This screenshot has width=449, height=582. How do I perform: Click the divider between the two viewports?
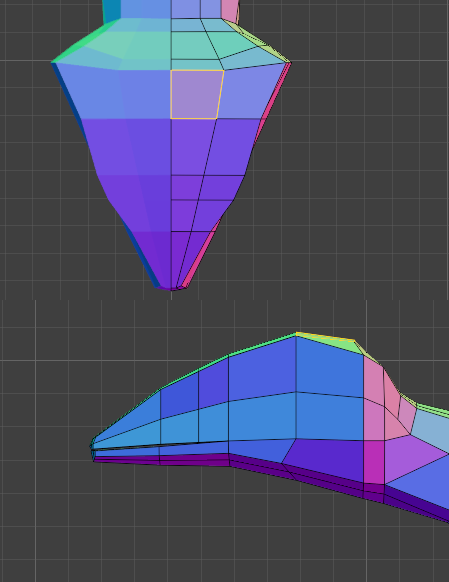(x=224, y=300)
